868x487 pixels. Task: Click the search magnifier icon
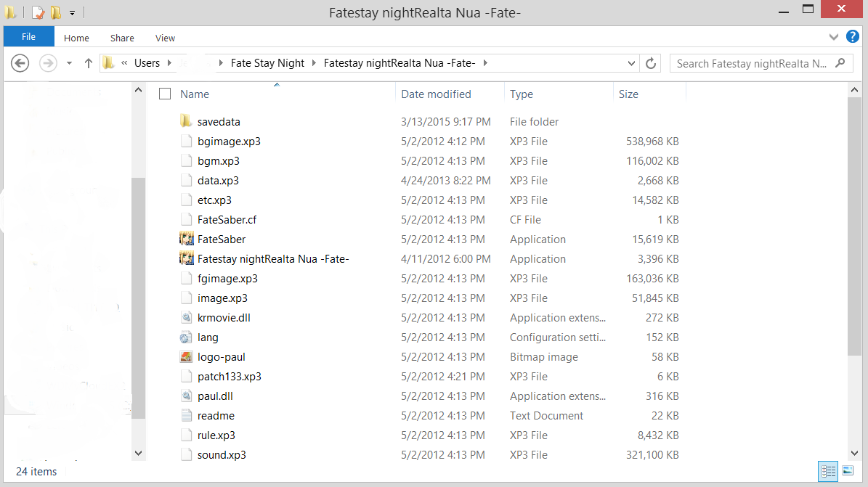840,63
